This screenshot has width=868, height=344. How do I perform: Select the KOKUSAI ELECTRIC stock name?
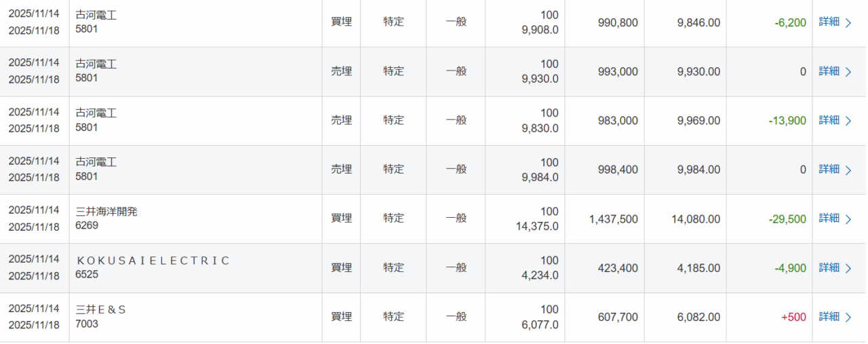(153, 261)
